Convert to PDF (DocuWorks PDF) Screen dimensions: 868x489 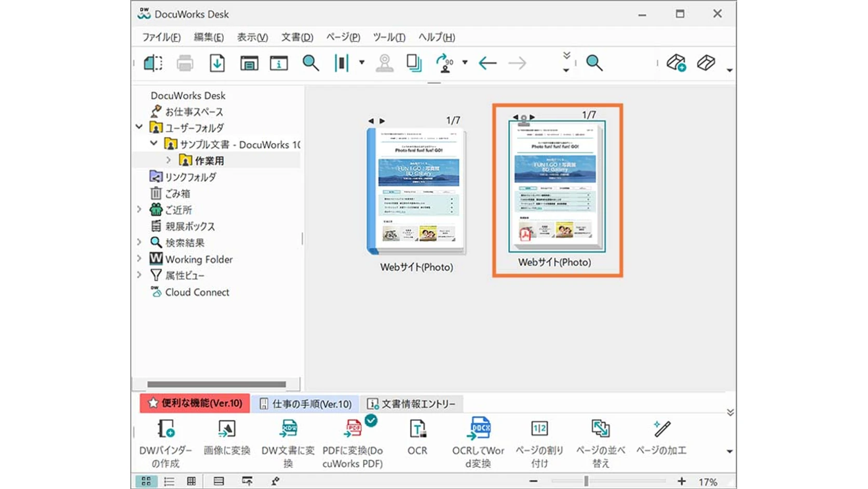coord(353,443)
